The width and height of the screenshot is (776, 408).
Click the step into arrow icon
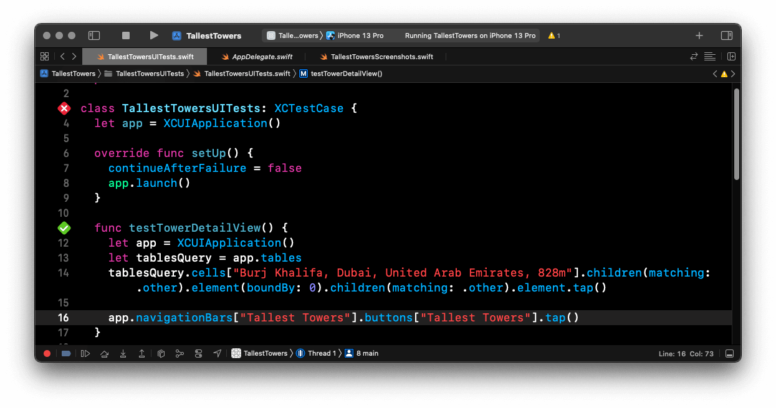click(x=122, y=354)
